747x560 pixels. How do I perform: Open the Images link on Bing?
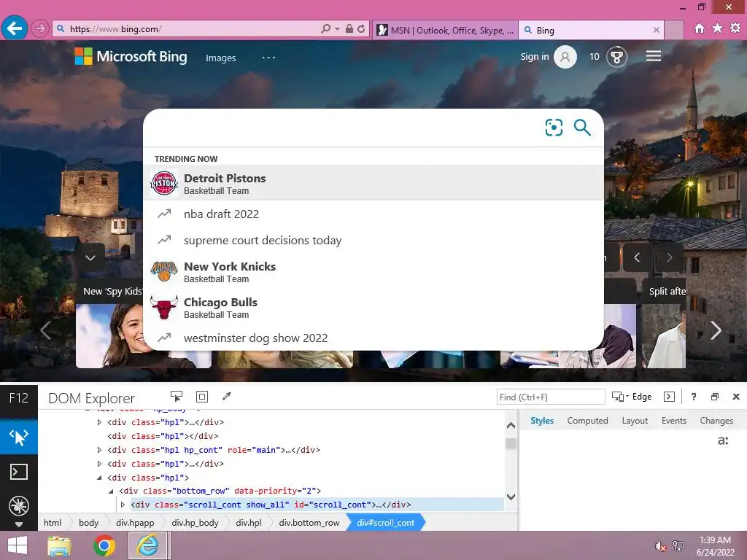[x=220, y=58]
